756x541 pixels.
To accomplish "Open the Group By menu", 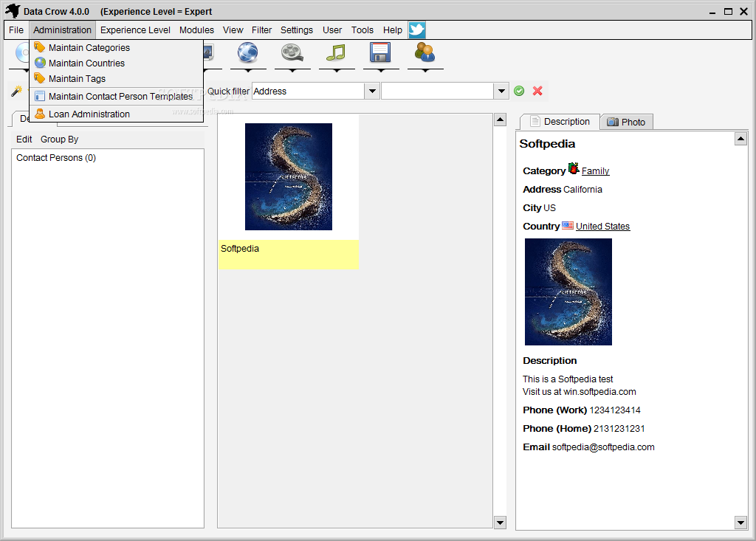I will tap(59, 139).
